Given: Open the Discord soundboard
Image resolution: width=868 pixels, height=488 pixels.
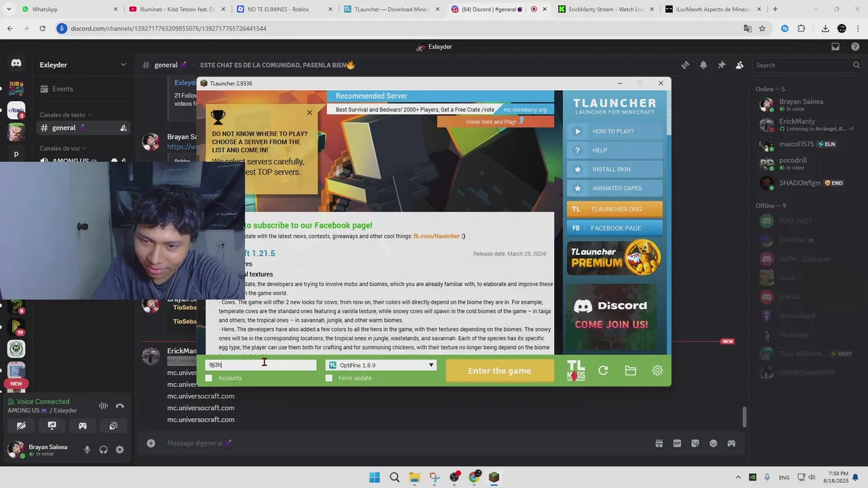Looking at the screenshot, I should click(x=113, y=426).
